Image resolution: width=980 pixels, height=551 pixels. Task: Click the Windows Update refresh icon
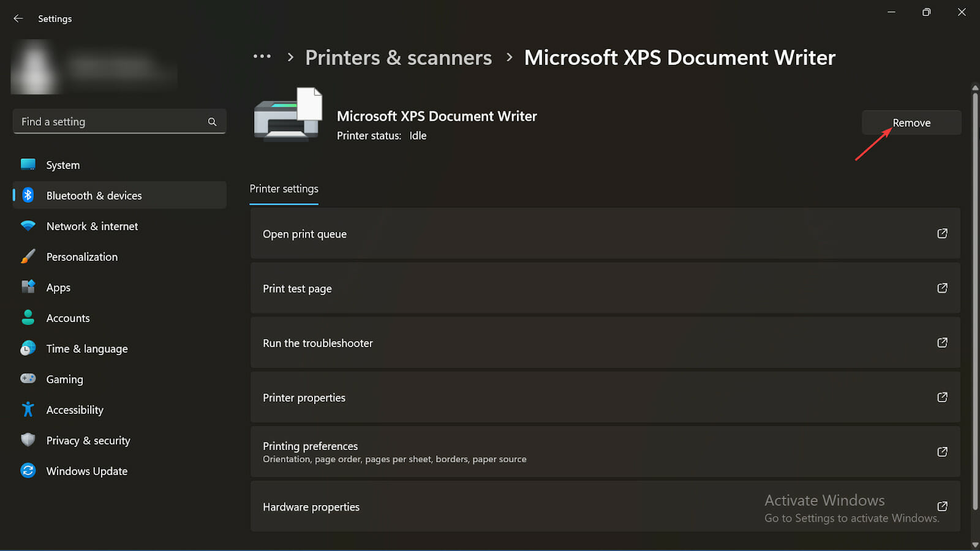(28, 470)
